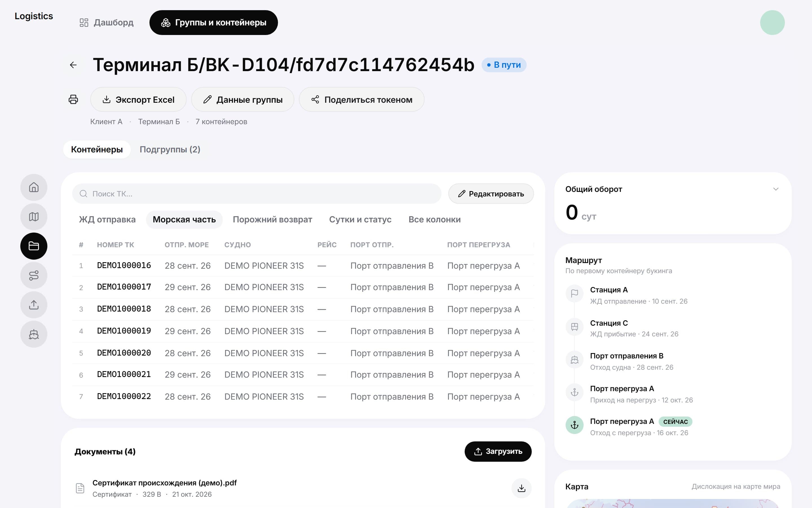Click the user avatar circle
This screenshot has width=812, height=508.
click(772, 23)
